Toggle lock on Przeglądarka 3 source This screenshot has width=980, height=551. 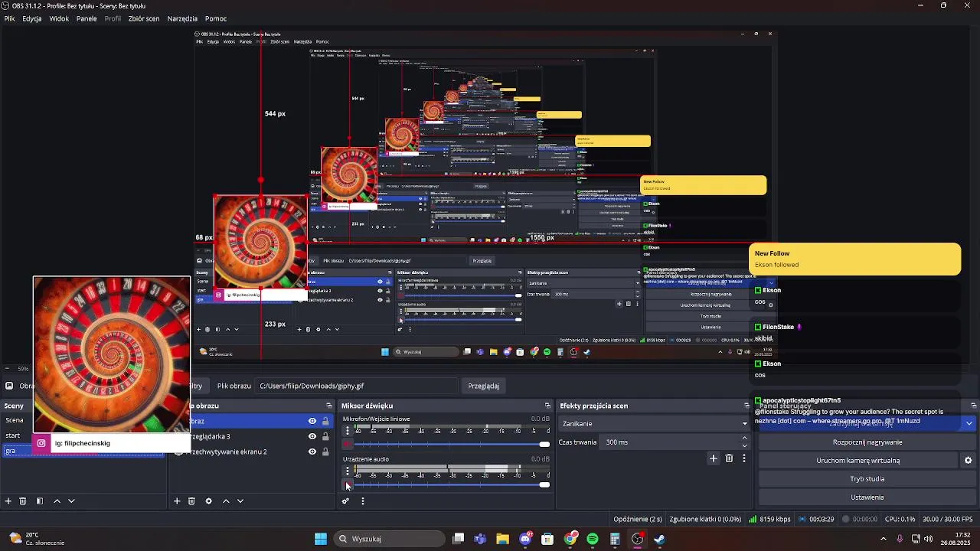tap(325, 436)
